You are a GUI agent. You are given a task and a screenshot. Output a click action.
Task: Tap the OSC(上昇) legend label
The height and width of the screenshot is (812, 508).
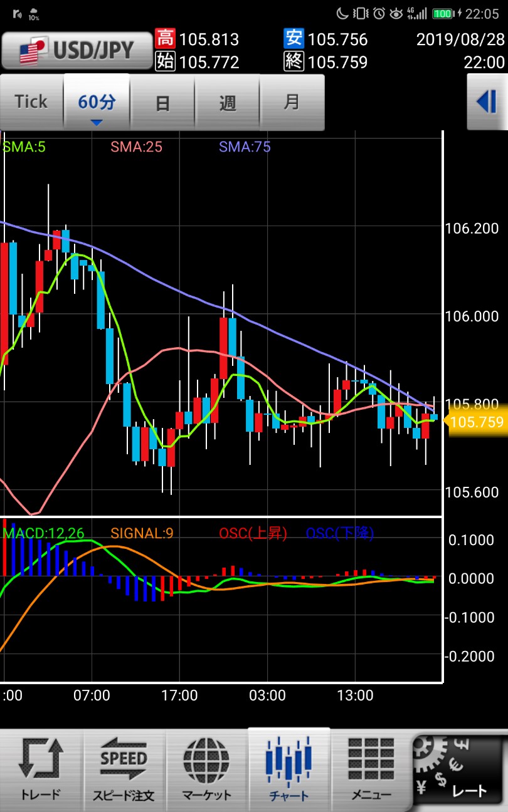click(253, 533)
